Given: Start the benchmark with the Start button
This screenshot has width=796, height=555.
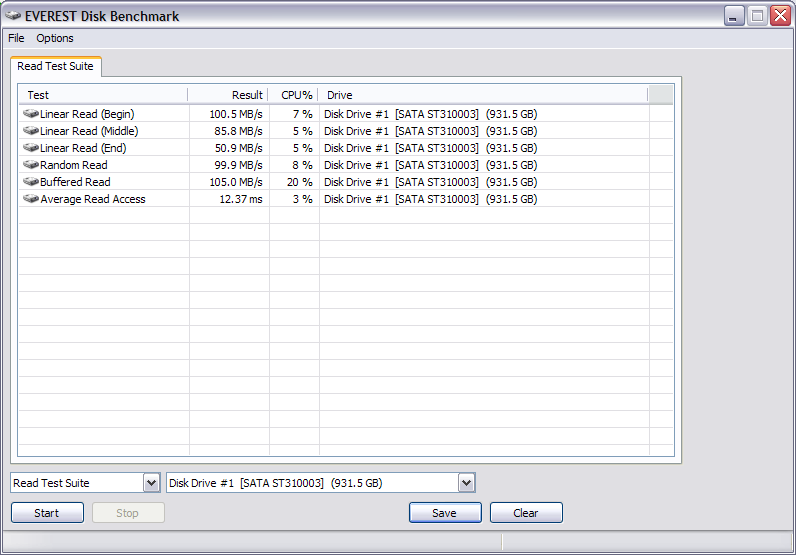Looking at the screenshot, I should click(47, 513).
